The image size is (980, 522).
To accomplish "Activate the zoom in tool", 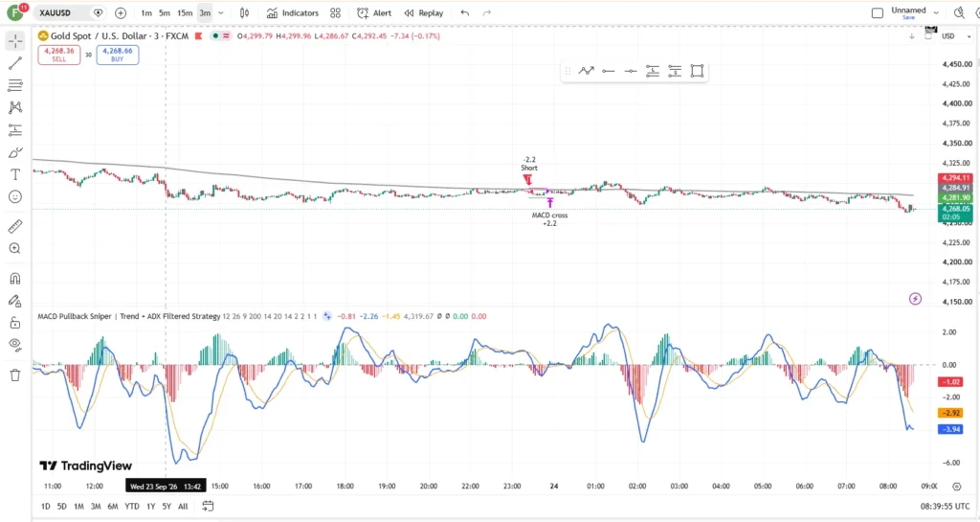I will (15, 249).
